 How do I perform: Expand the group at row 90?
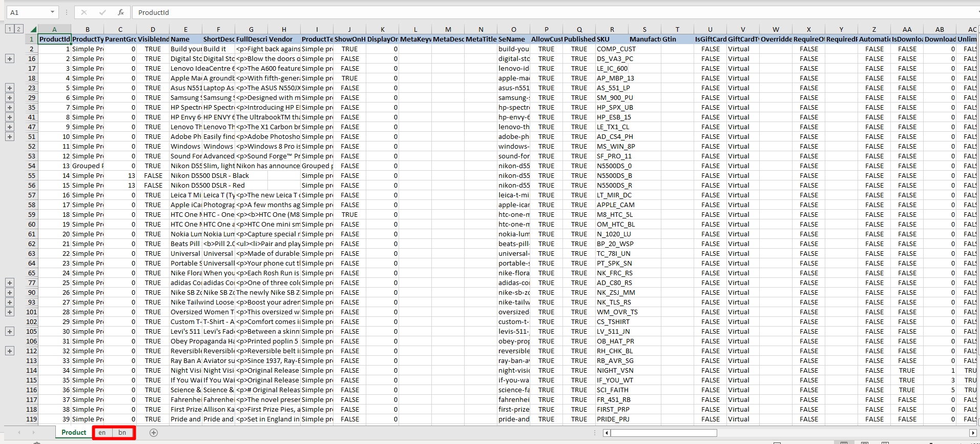tap(10, 293)
